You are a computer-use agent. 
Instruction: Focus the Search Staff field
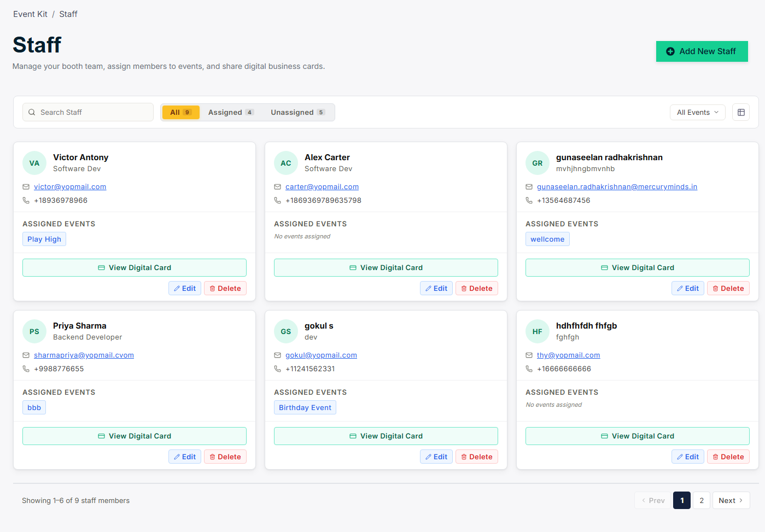[x=88, y=112]
